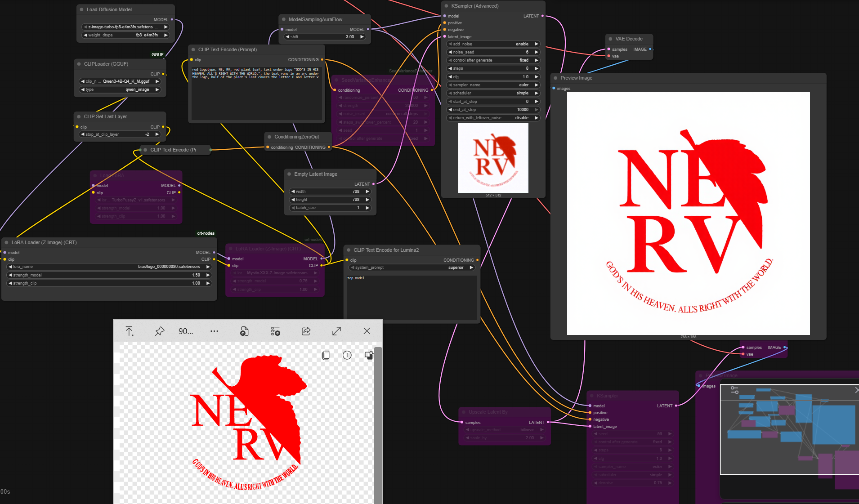The width and height of the screenshot is (859, 504).
Task: Collapse the large Preview Image node via its title dot
Action: pos(555,78)
